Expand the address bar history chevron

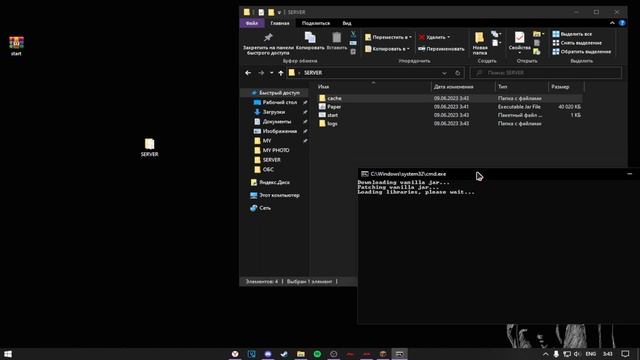(x=444, y=73)
